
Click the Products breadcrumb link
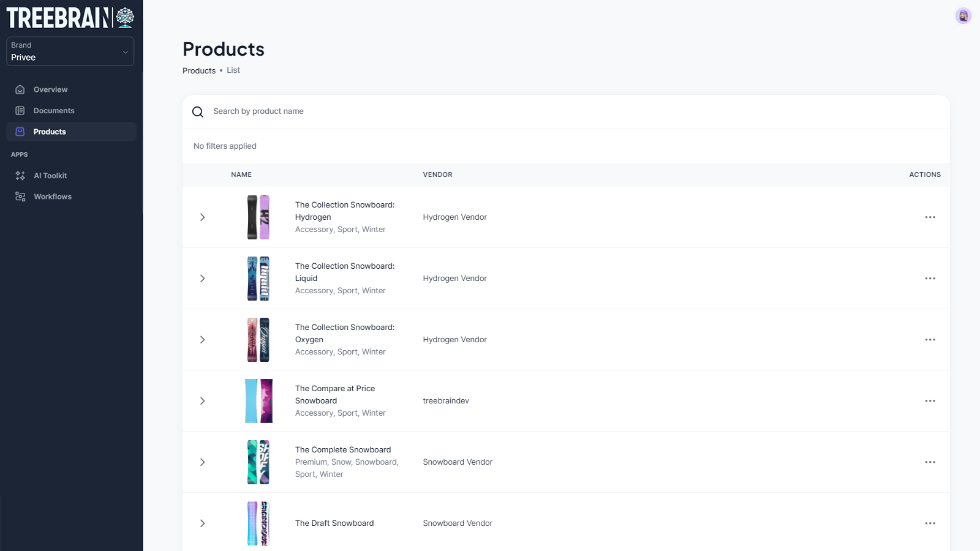pos(199,71)
